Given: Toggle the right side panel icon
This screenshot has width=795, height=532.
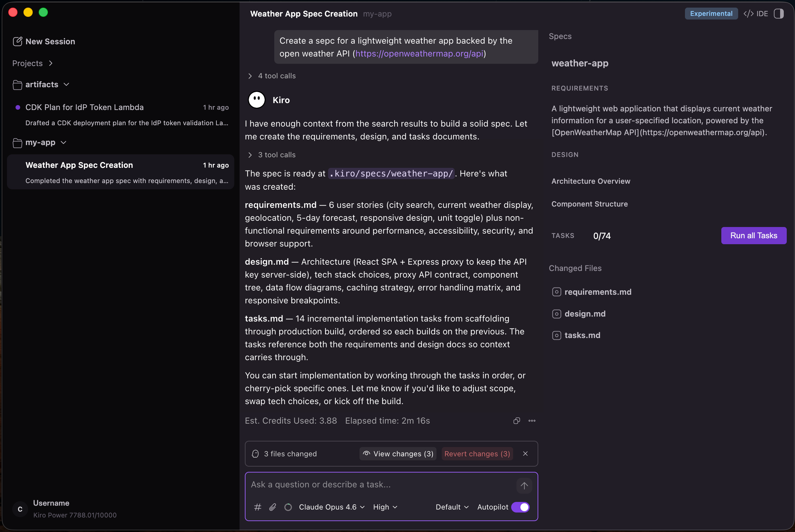Looking at the screenshot, I should pyautogui.click(x=778, y=14).
